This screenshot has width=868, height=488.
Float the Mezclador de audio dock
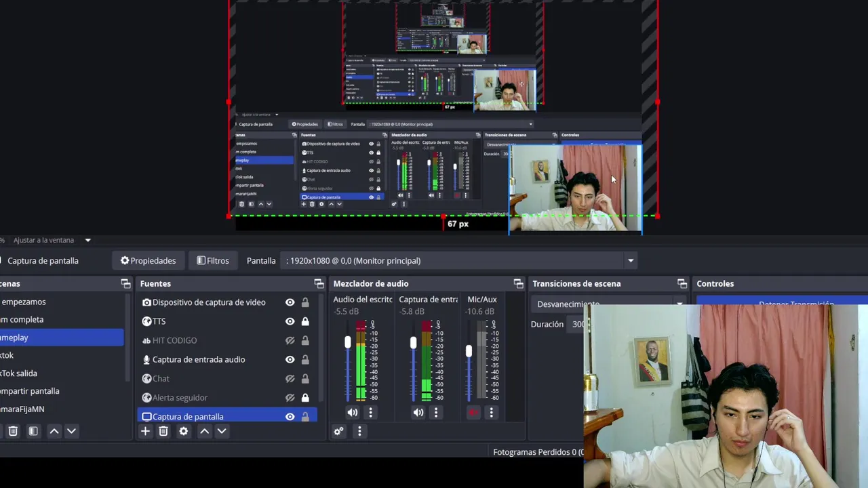[x=518, y=283]
